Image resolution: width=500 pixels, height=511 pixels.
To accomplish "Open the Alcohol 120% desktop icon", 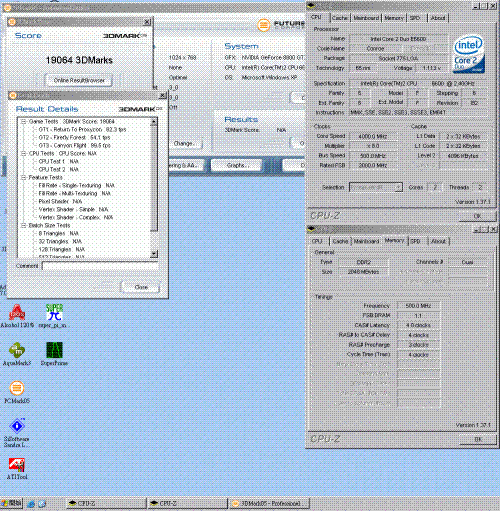I will click(17, 316).
